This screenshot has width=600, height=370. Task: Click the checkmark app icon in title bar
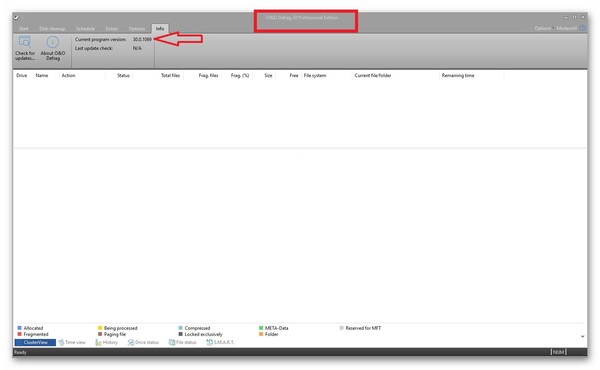(x=16, y=18)
